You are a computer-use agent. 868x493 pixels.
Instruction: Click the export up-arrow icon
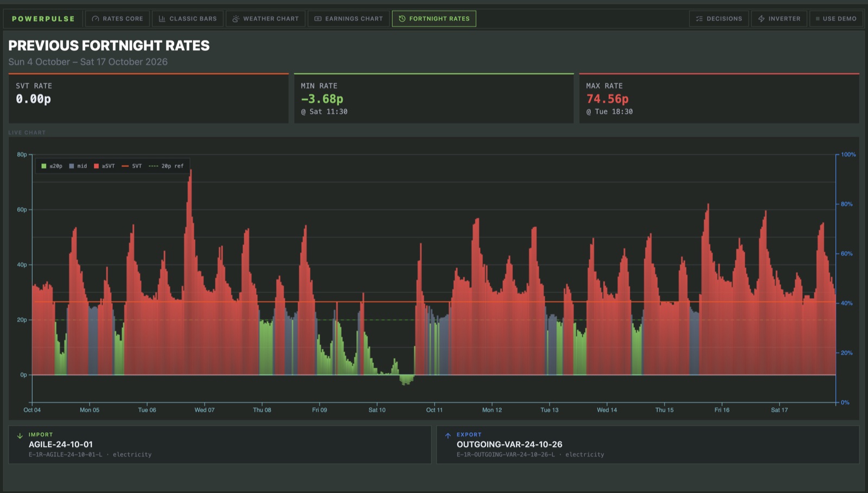point(448,436)
